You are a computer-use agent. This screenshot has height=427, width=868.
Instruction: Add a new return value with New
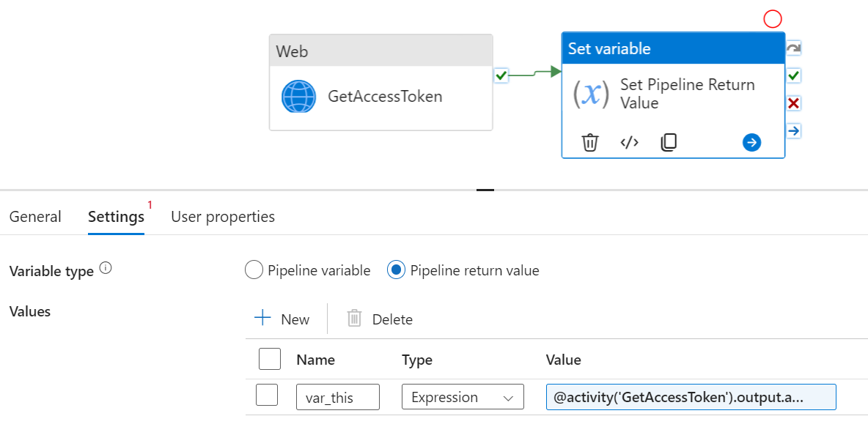(282, 318)
